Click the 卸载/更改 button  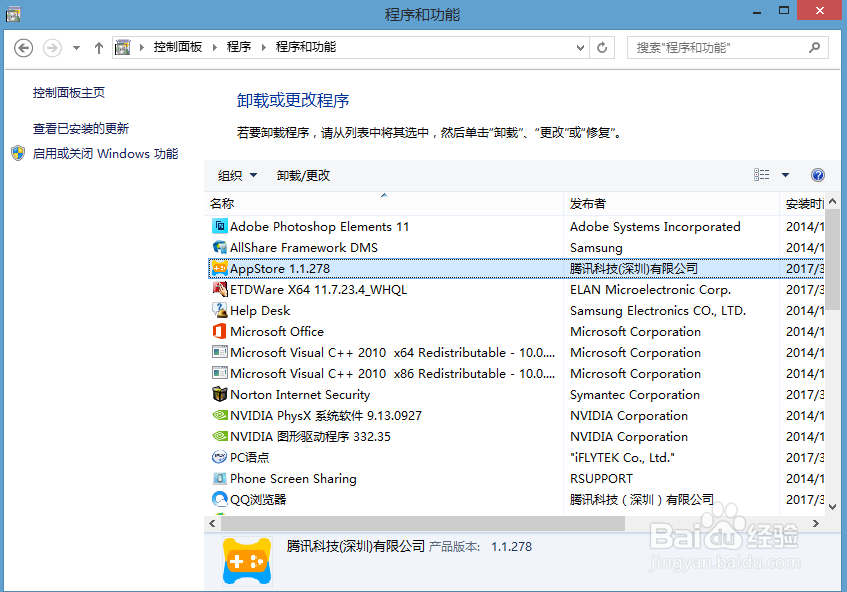point(303,176)
